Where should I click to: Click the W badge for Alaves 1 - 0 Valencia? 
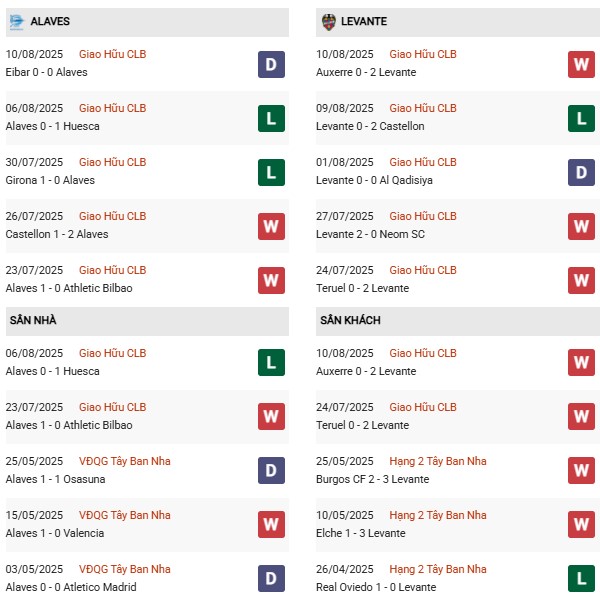[x=271, y=525]
